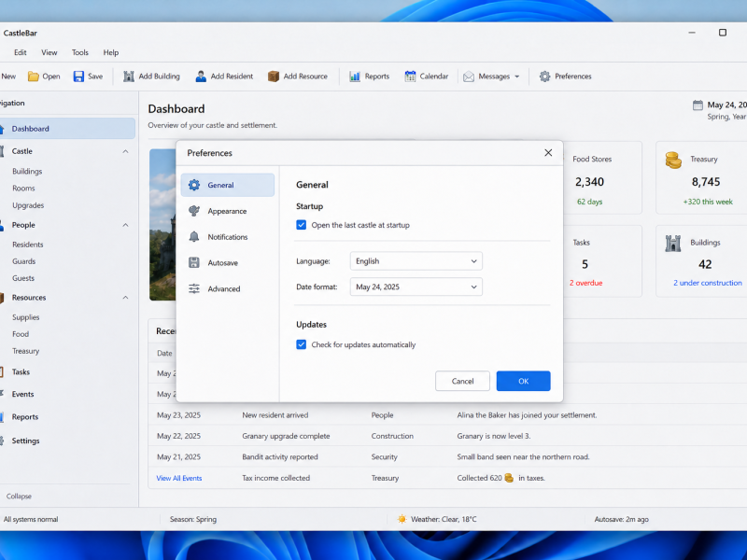Click the Cancel button
Image resolution: width=747 pixels, height=560 pixels.
coord(462,381)
